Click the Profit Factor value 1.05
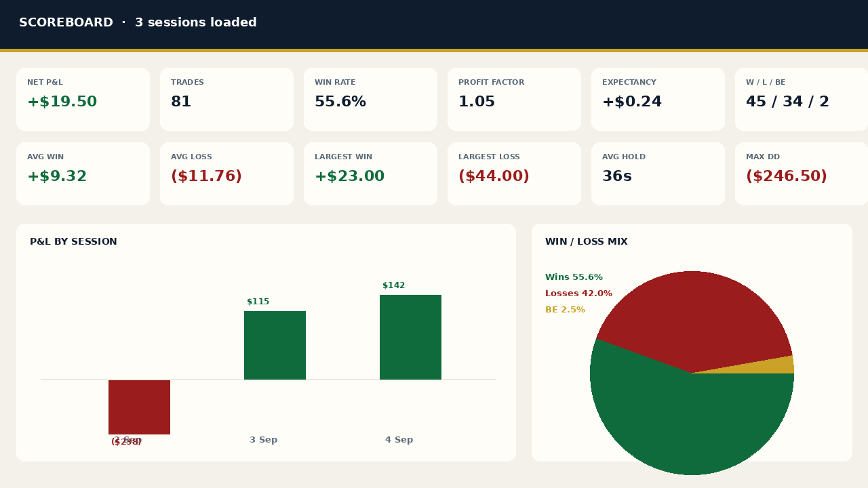868x488 pixels. click(x=477, y=102)
